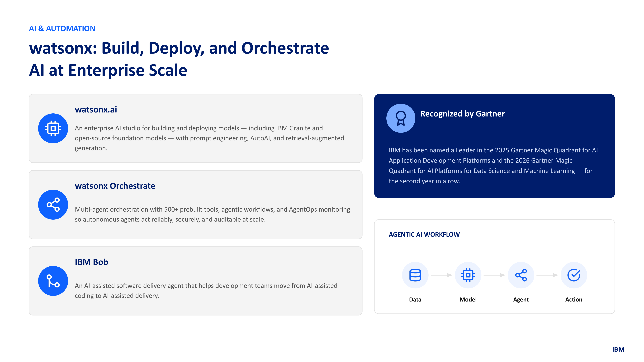
Task: Click 'coding to AI-assisted delivery.' text line
Action: pyautogui.click(x=117, y=296)
